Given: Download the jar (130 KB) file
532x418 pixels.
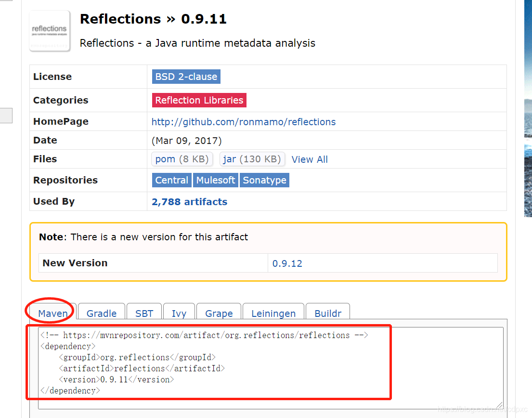Looking at the screenshot, I should 252,159.
